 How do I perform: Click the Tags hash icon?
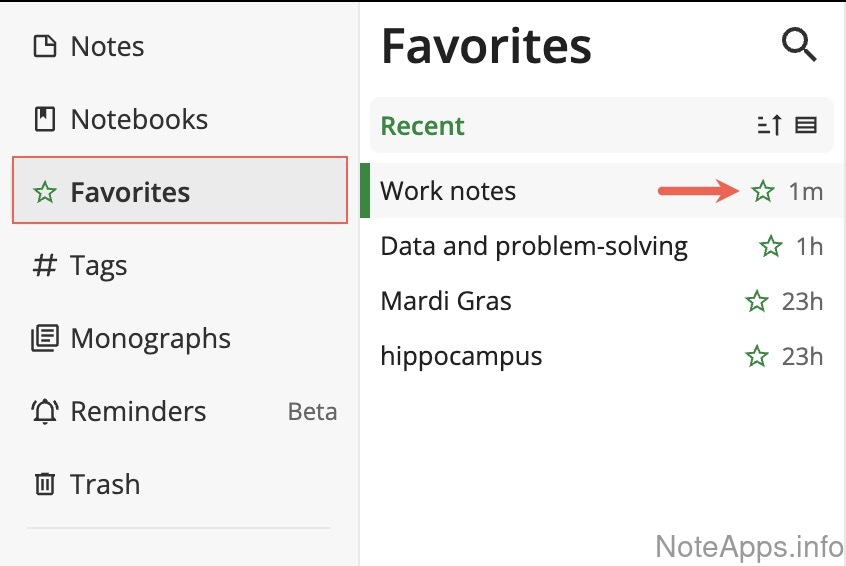click(x=44, y=266)
